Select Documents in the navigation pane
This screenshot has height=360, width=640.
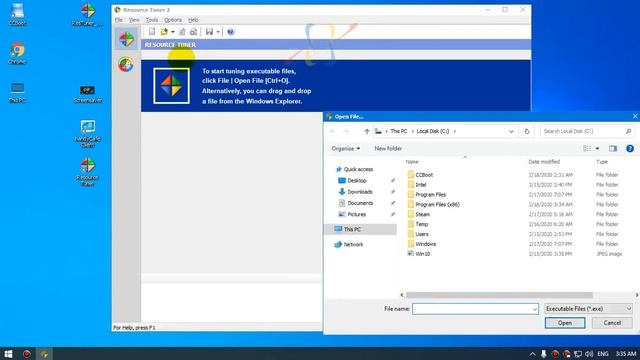[x=356, y=203]
